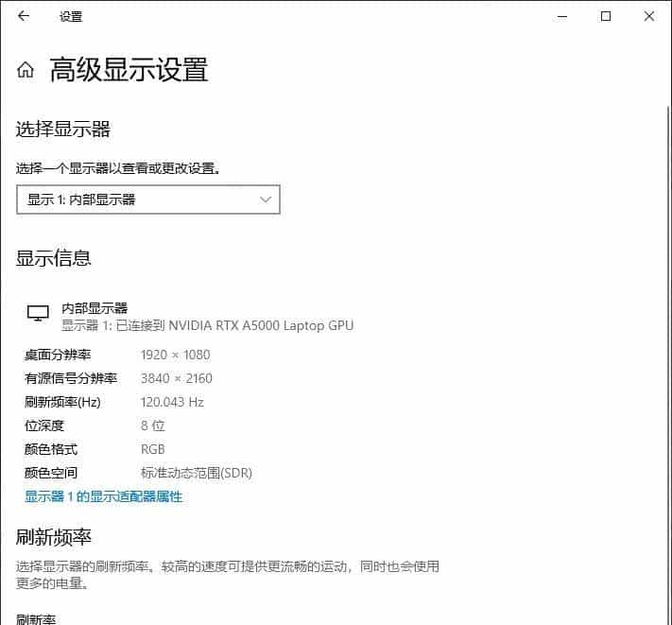Click the vertical scrollbar on the right
The image size is (672, 625).
(x=669, y=364)
